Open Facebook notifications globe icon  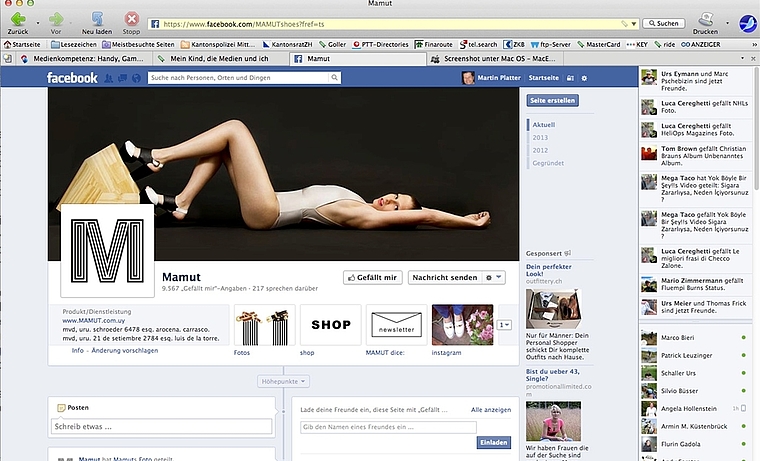point(137,78)
